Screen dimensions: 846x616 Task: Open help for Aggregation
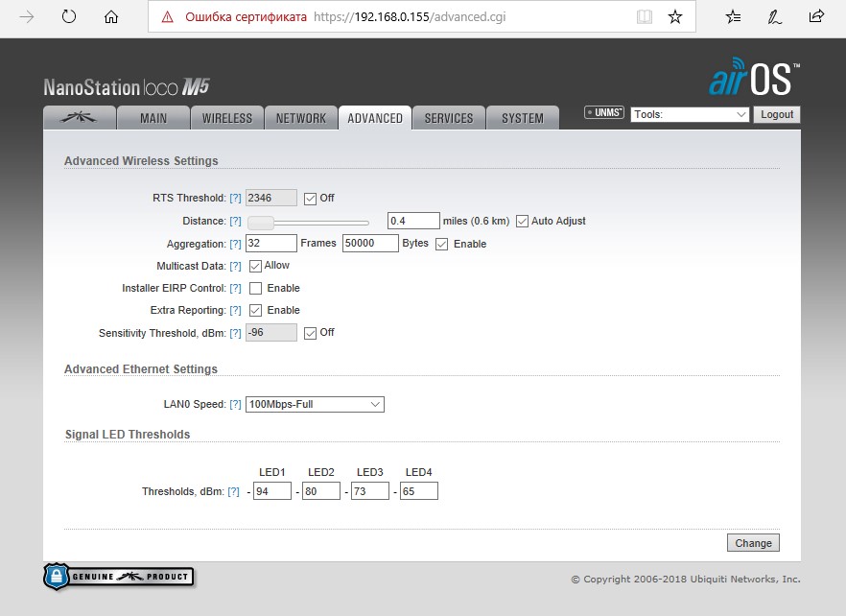(x=235, y=244)
